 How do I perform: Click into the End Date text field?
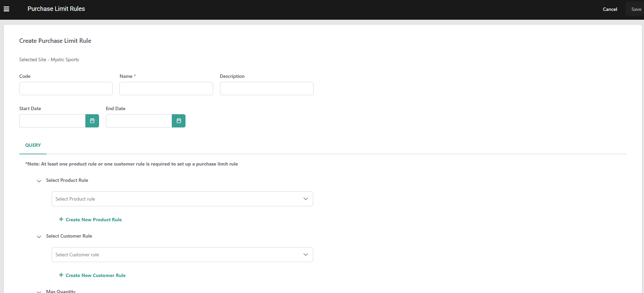139,121
